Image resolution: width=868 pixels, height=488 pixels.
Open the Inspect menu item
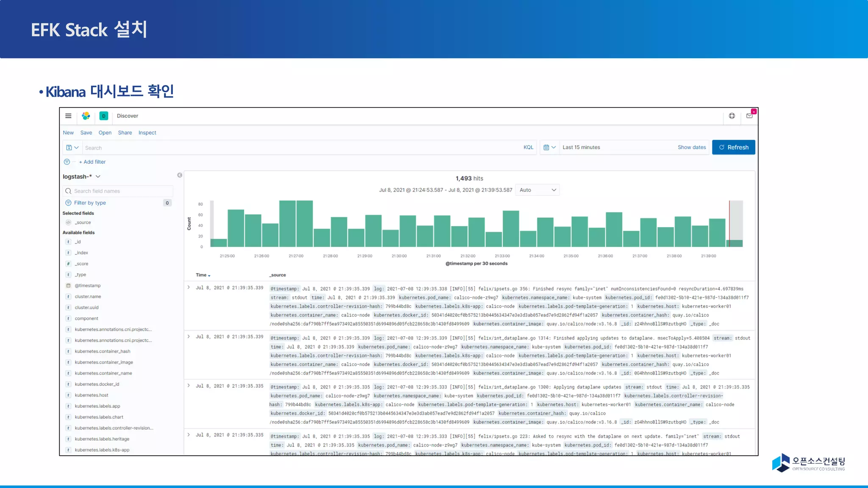(147, 133)
